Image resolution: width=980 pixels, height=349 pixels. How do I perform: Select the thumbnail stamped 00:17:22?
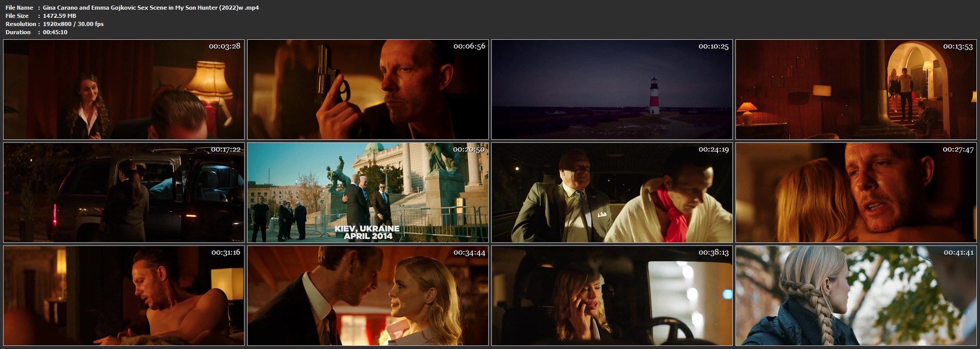124,192
